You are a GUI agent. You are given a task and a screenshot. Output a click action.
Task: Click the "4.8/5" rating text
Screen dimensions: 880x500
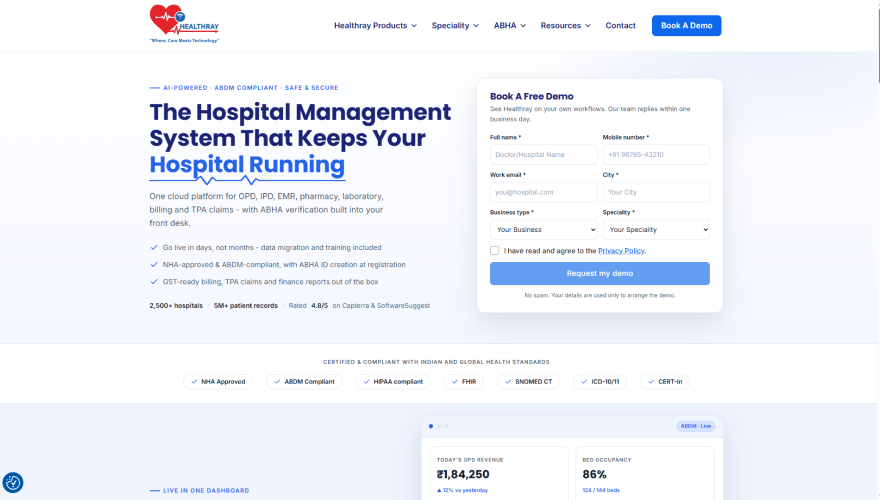click(x=319, y=306)
